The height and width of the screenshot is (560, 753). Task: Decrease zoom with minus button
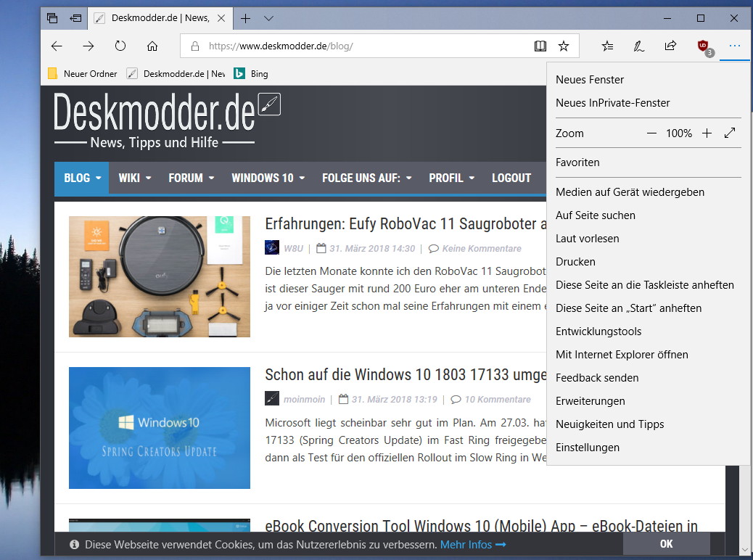651,133
